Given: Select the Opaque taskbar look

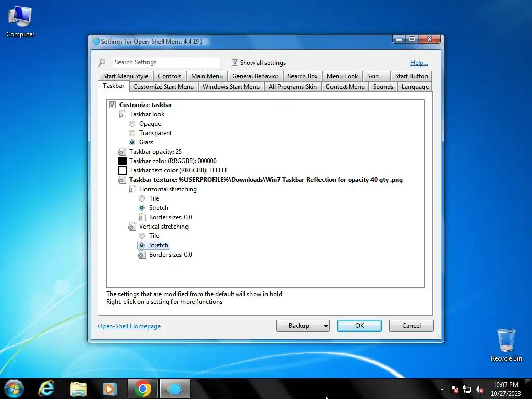Looking at the screenshot, I should click(132, 124).
